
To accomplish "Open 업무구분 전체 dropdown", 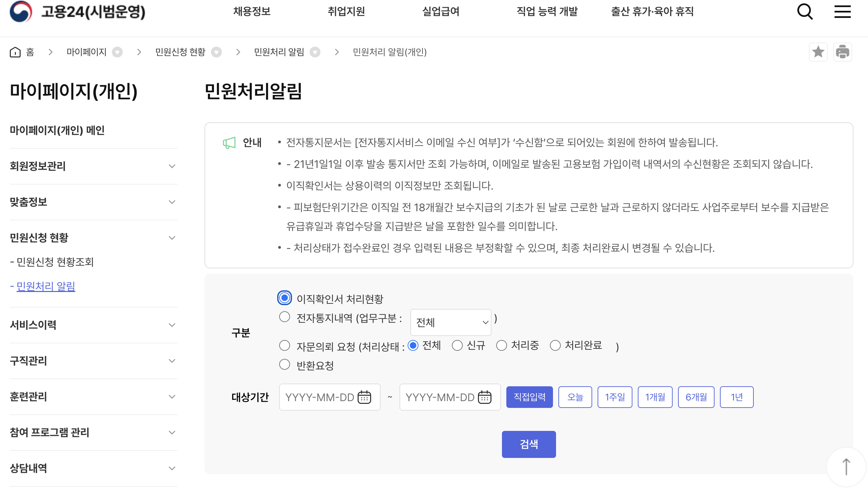I will point(450,322).
